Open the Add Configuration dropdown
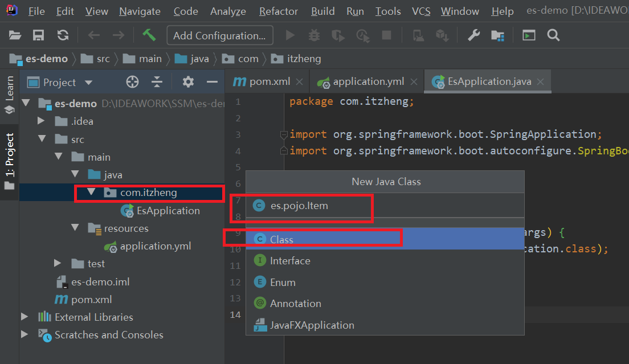This screenshot has height=364, width=629. coord(220,35)
